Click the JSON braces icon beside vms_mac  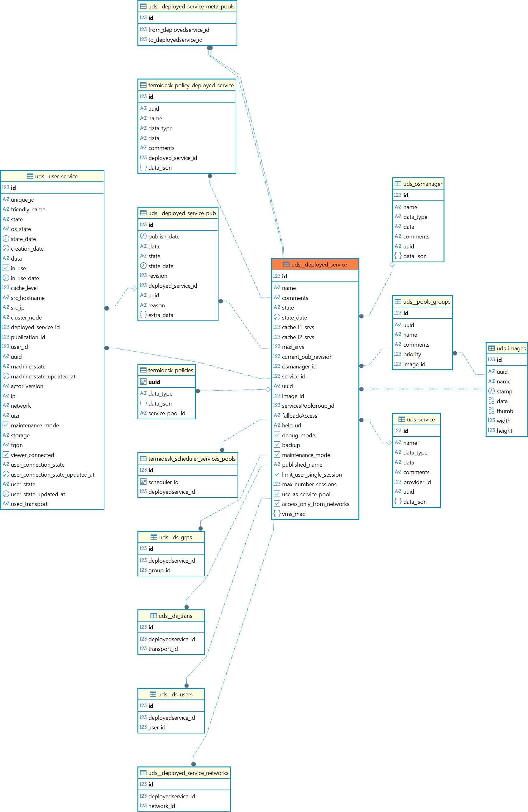click(x=276, y=513)
